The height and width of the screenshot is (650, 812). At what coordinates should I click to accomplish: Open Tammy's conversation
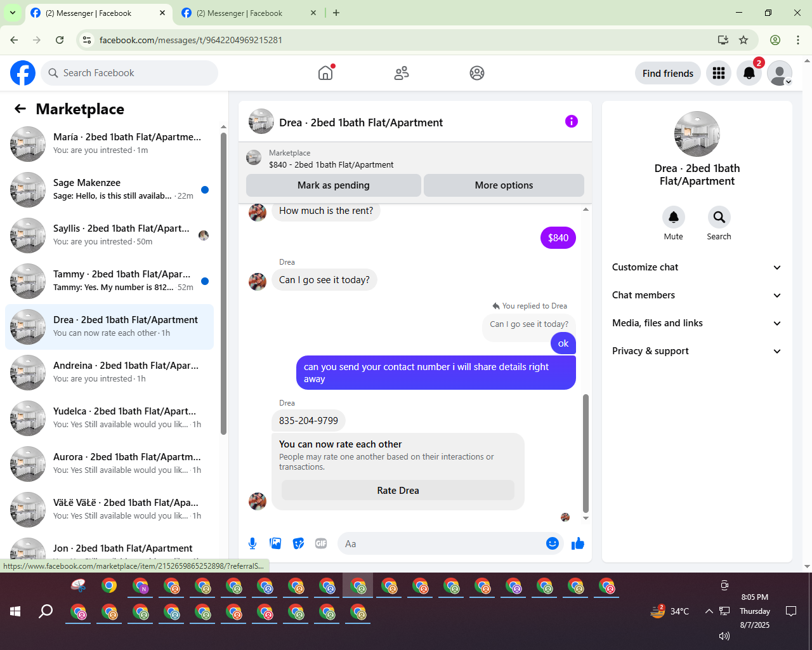[x=110, y=281]
